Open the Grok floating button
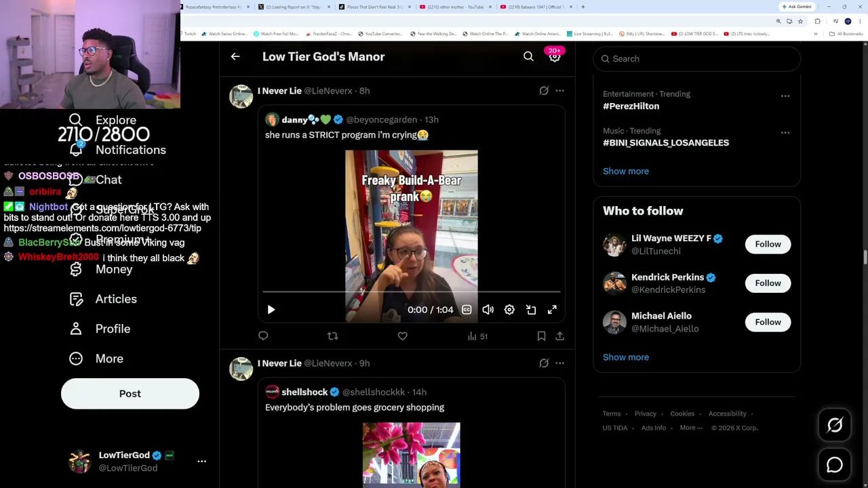The height and width of the screenshot is (488, 868). (835, 425)
